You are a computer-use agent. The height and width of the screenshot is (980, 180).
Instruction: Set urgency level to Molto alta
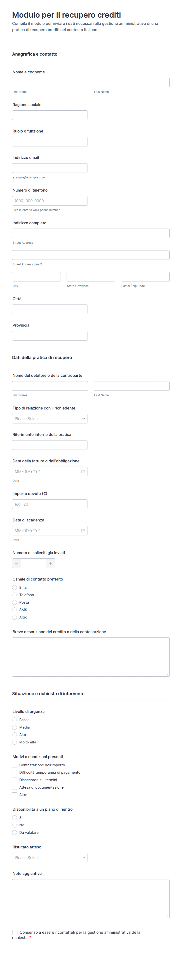coord(15,742)
